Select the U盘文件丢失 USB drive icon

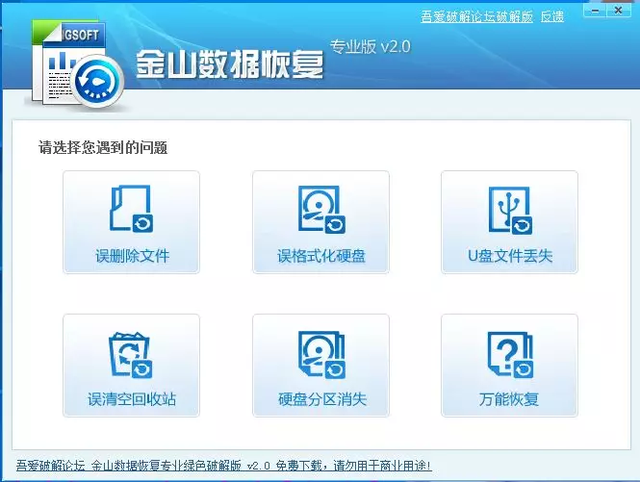(510, 210)
